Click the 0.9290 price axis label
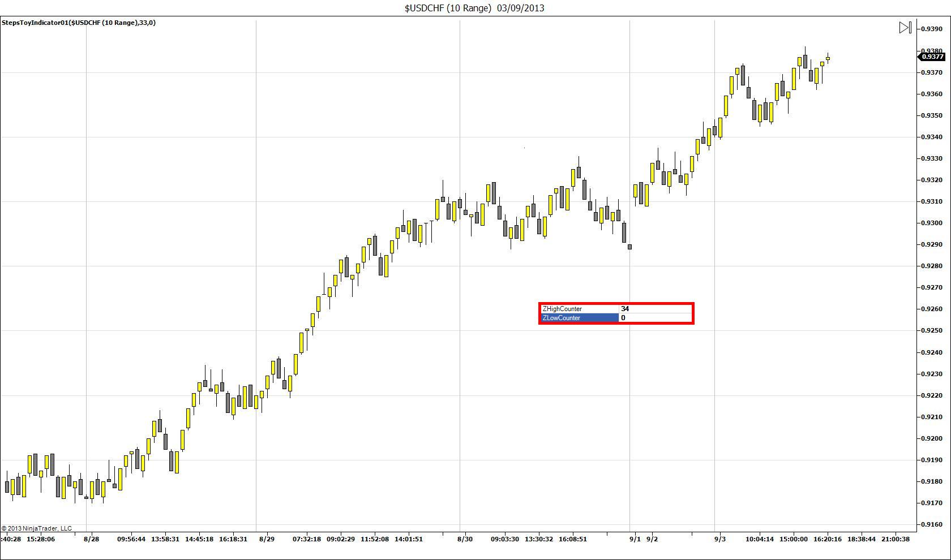The width and height of the screenshot is (951, 560). click(x=932, y=244)
